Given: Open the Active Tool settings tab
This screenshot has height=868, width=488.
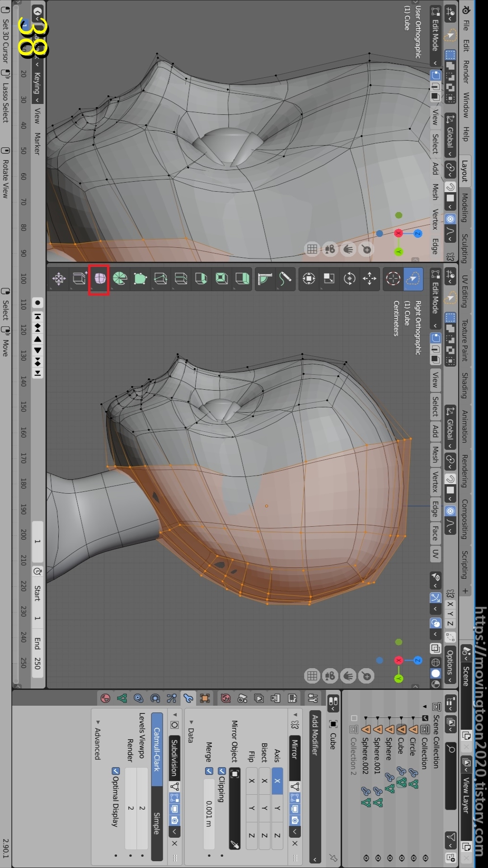Looking at the screenshot, I should pos(313,698).
